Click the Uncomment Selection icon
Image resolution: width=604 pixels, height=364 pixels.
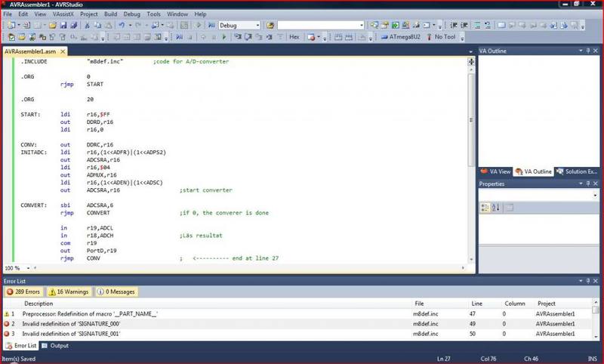[488, 26]
